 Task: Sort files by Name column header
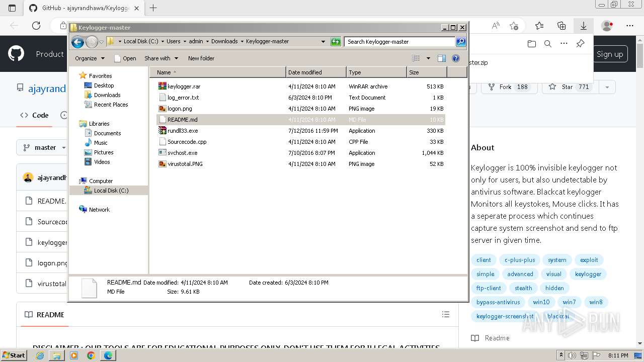(x=217, y=72)
